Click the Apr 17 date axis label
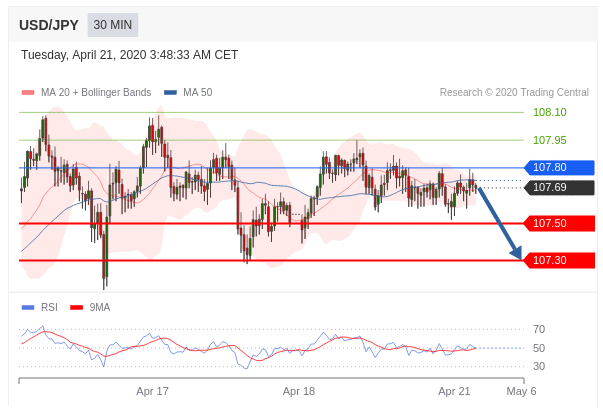The image size is (603, 415). pyautogui.click(x=152, y=392)
